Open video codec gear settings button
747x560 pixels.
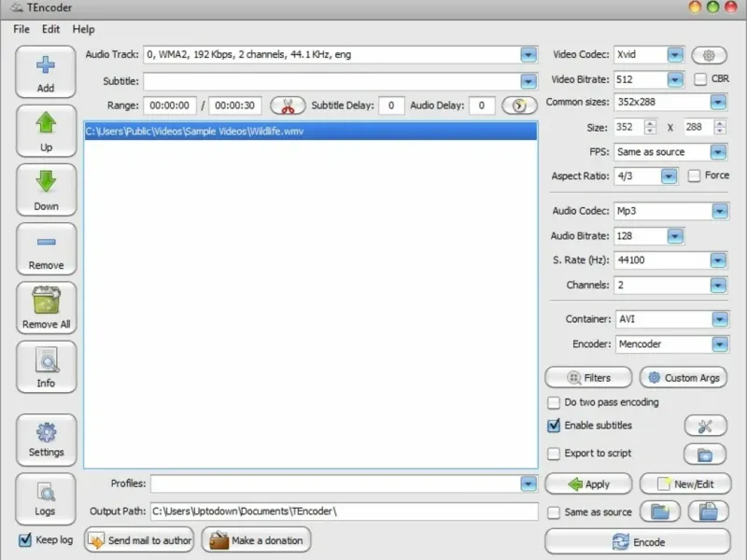click(x=709, y=55)
